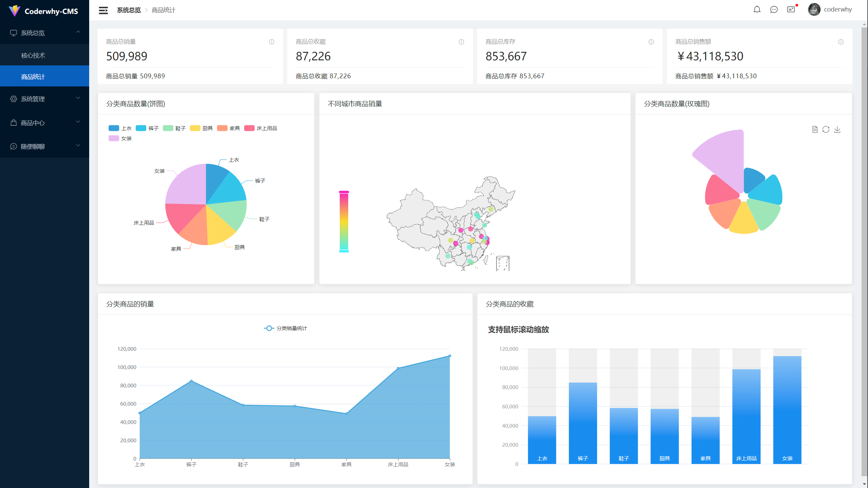Save rose chart as image download icon
The width and height of the screenshot is (868, 488).
click(837, 129)
